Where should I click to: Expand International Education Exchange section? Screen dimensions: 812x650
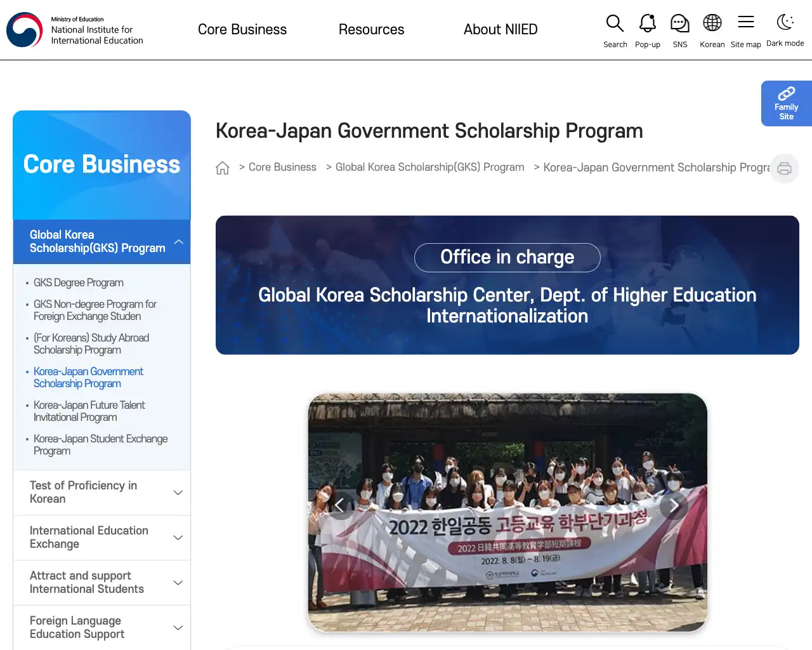[x=101, y=538]
